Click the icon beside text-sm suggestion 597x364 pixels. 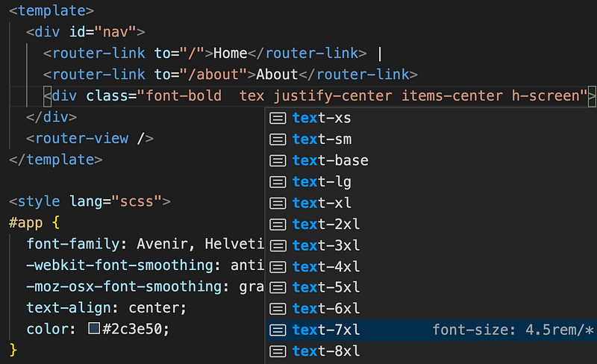278,139
